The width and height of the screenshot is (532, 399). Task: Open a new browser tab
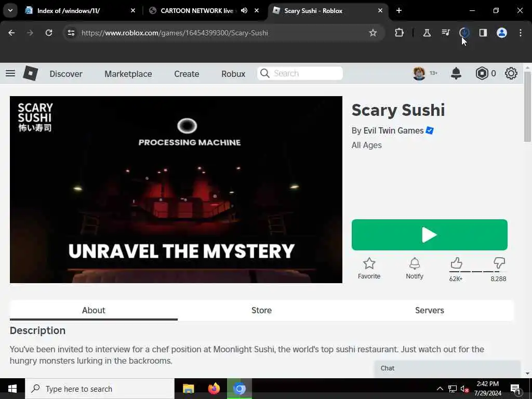pos(399,10)
